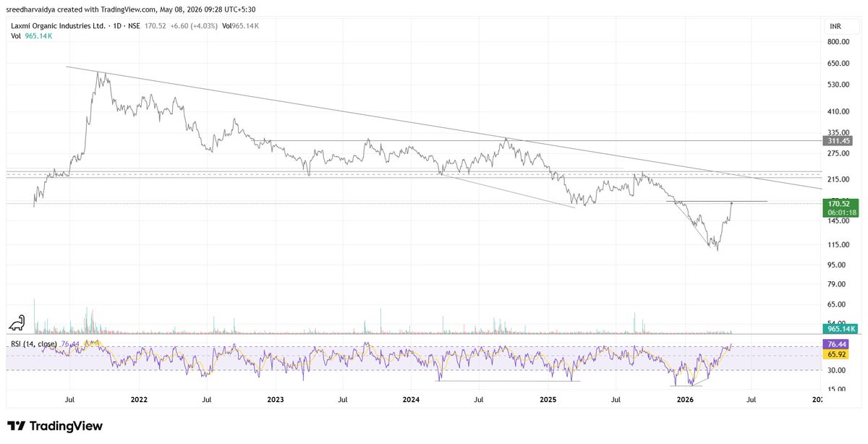Open the RSI (14, close) indicator legend
This screenshot has width=868, height=444.
tap(34, 344)
